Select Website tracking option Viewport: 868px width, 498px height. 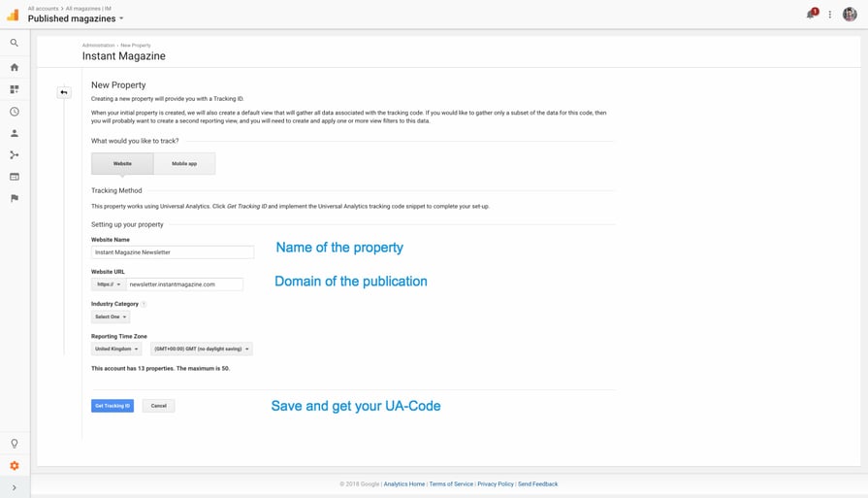click(x=122, y=163)
